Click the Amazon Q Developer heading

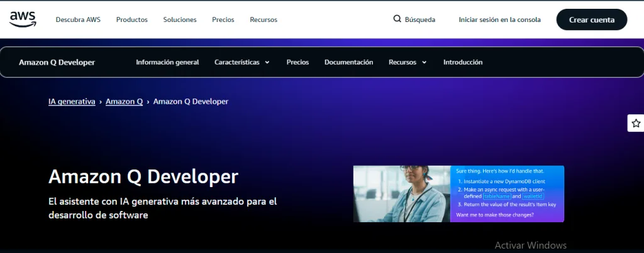click(x=143, y=177)
